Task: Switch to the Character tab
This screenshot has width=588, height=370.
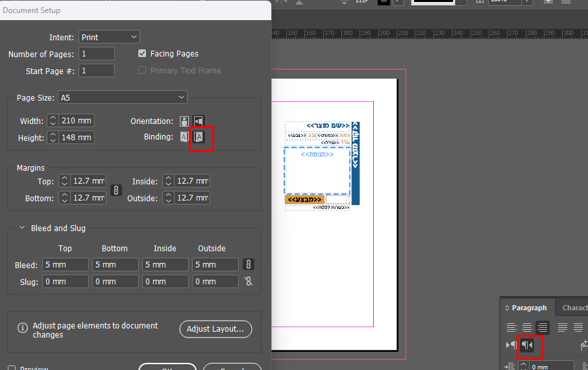Action: point(574,308)
